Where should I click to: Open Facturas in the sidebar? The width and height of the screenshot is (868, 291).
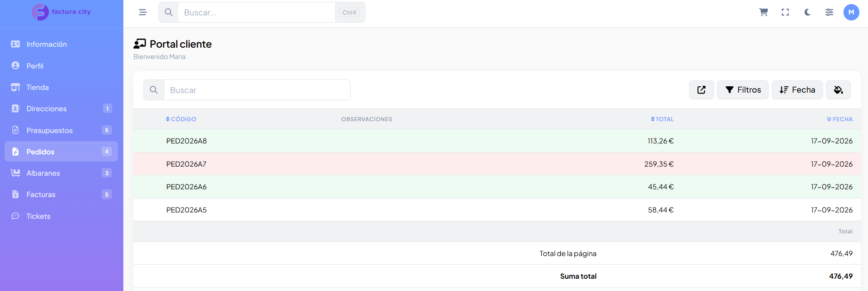(x=61, y=194)
